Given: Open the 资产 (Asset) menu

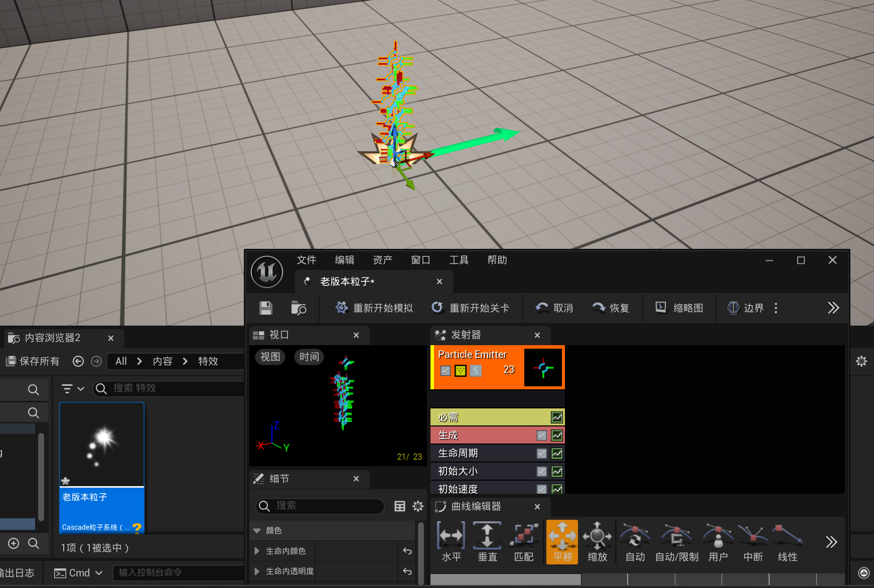Looking at the screenshot, I should pyautogui.click(x=382, y=260).
